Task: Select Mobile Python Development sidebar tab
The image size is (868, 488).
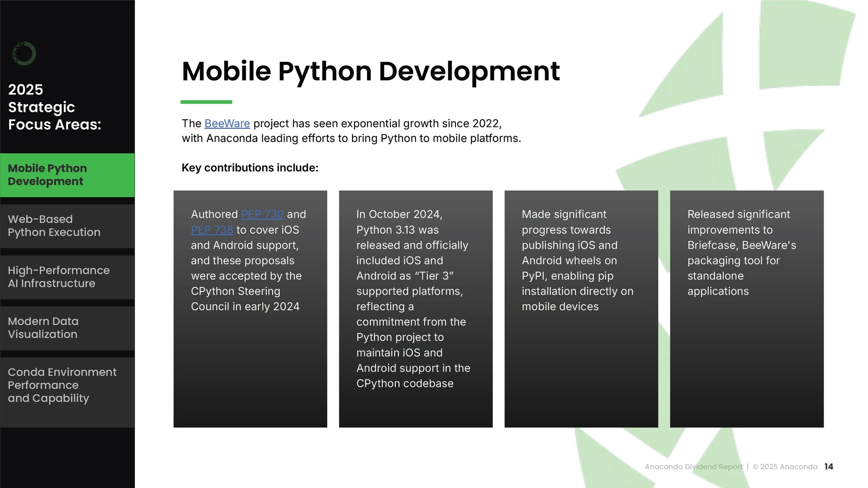Action: point(67,175)
